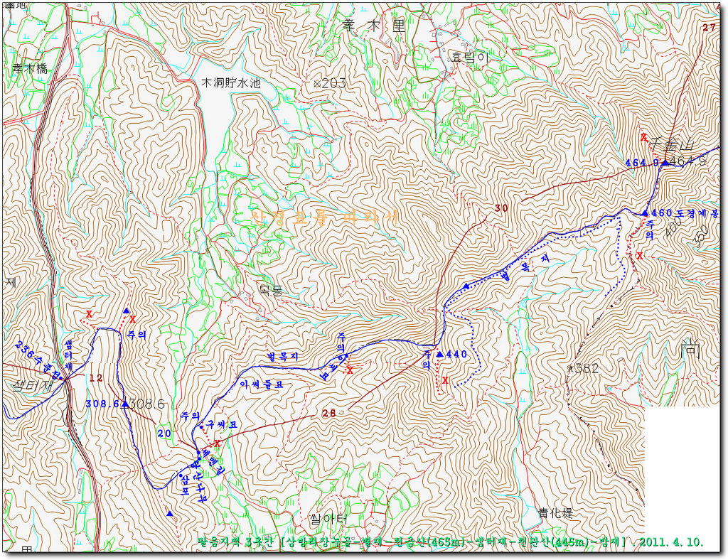Click the brown 27 ridge number
Viewport: 728px width, 560px height.
click(709, 28)
